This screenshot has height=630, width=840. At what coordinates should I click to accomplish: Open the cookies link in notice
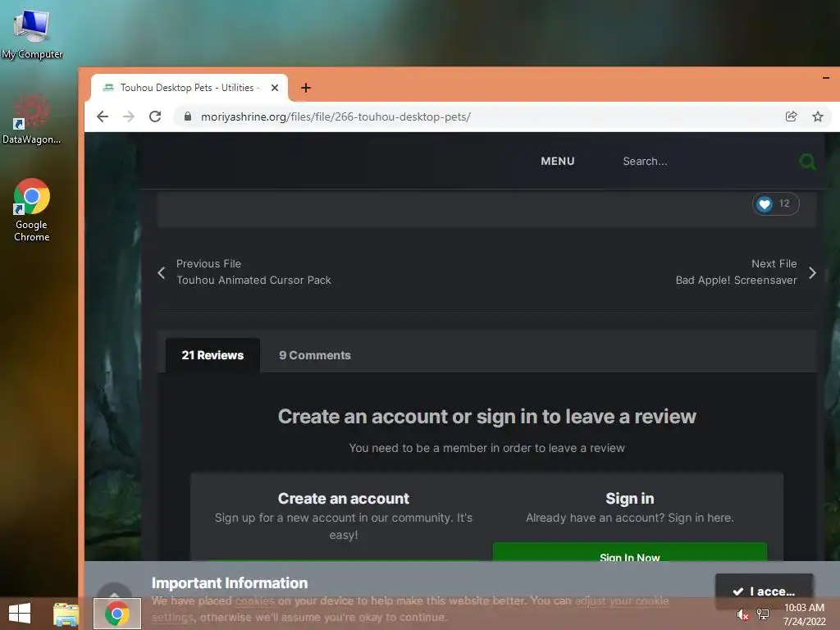pyautogui.click(x=254, y=601)
